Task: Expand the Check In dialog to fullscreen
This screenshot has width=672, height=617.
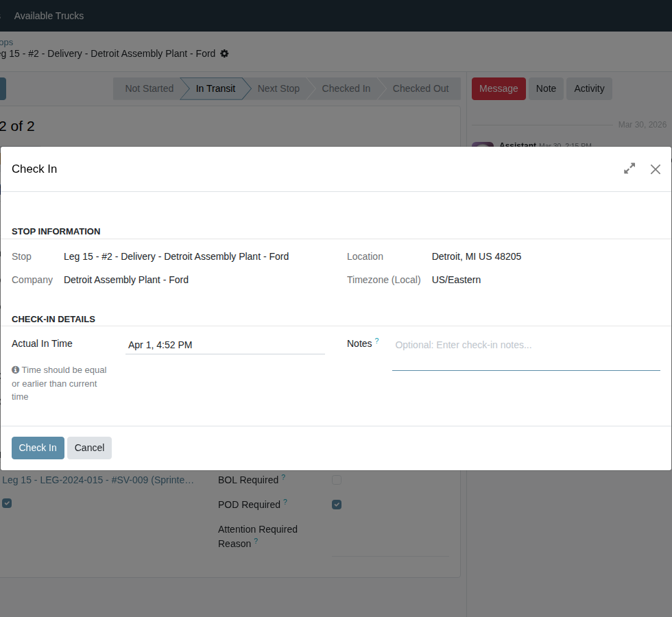Action: [x=629, y=169]
